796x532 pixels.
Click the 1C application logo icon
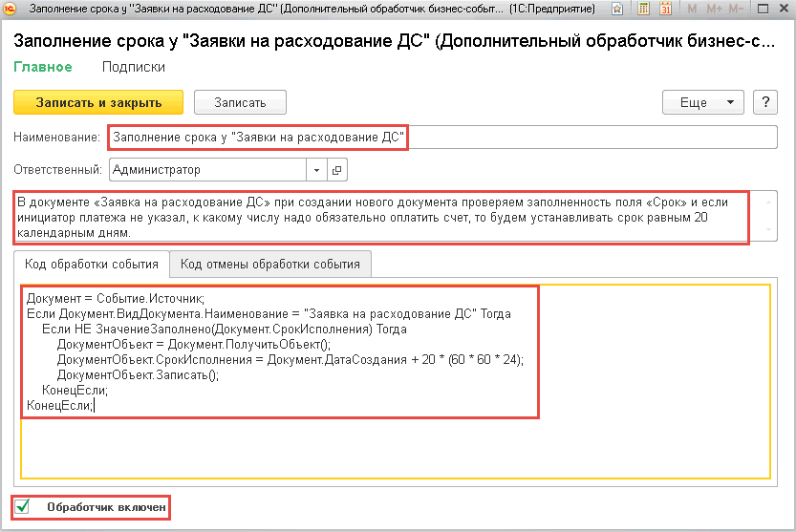[10, 9]
